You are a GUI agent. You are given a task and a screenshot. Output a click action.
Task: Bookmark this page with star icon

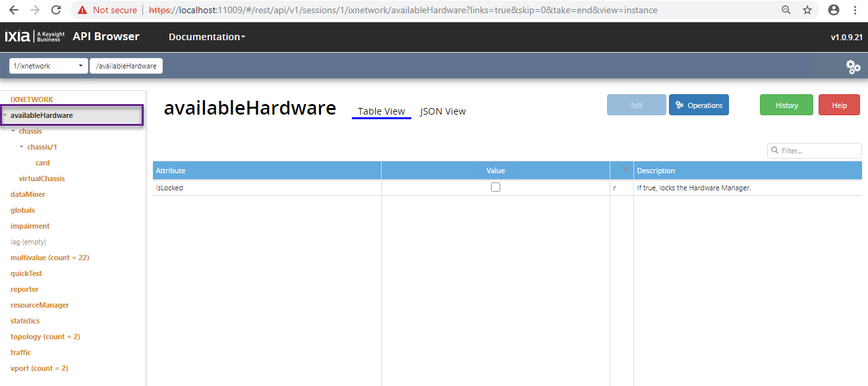[807, 10]
